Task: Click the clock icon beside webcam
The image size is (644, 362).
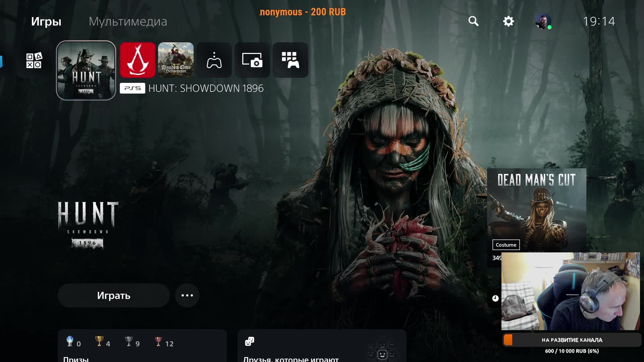Action: [x=495, y=298]
